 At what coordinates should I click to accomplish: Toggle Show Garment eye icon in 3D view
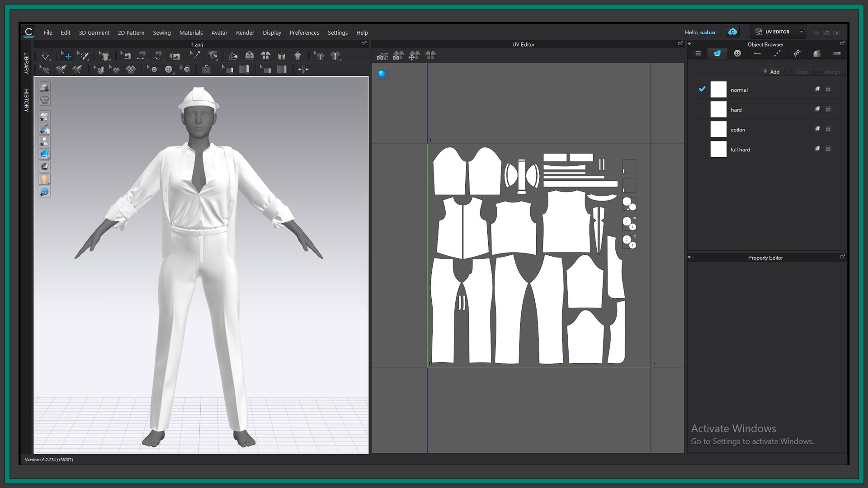point(44,117)
